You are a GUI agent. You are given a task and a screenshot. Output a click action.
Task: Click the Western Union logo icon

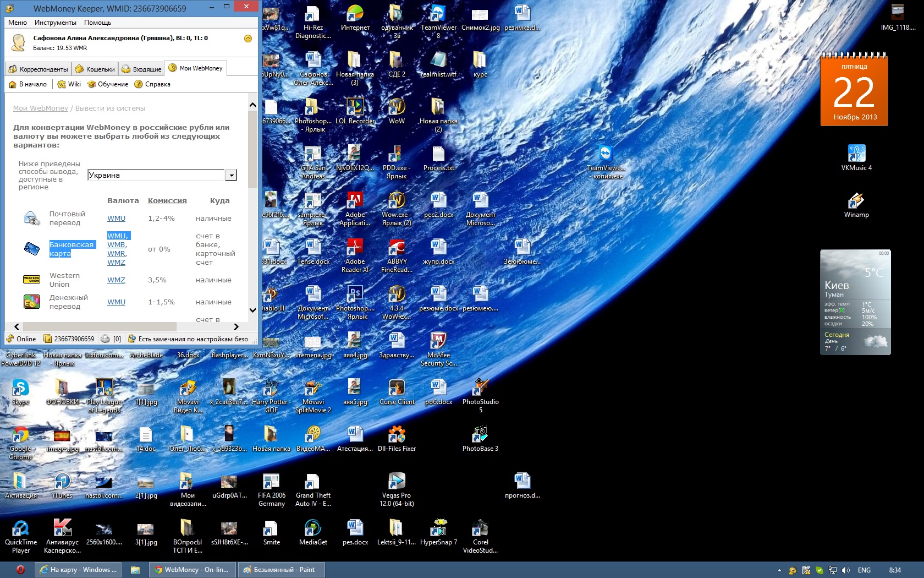[x=32, y=280]
